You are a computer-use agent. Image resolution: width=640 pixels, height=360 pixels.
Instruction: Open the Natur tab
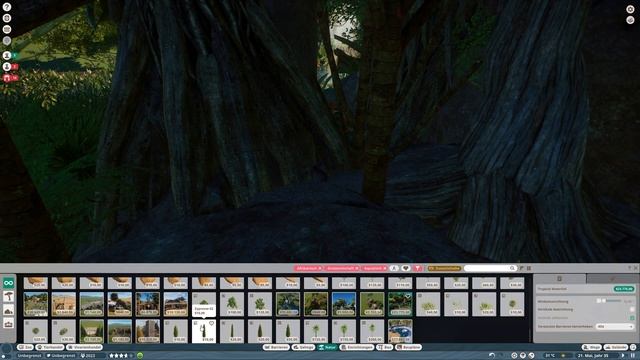(327, 347)
